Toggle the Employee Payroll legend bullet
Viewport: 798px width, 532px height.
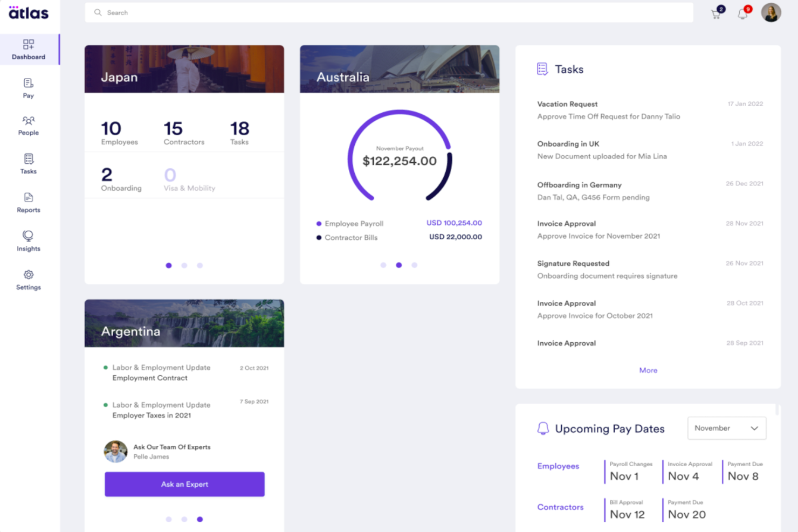point(318,223)
